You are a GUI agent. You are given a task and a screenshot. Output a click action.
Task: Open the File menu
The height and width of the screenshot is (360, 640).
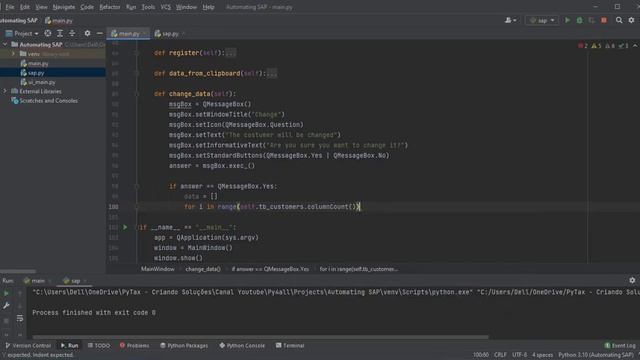coord(10,7)
